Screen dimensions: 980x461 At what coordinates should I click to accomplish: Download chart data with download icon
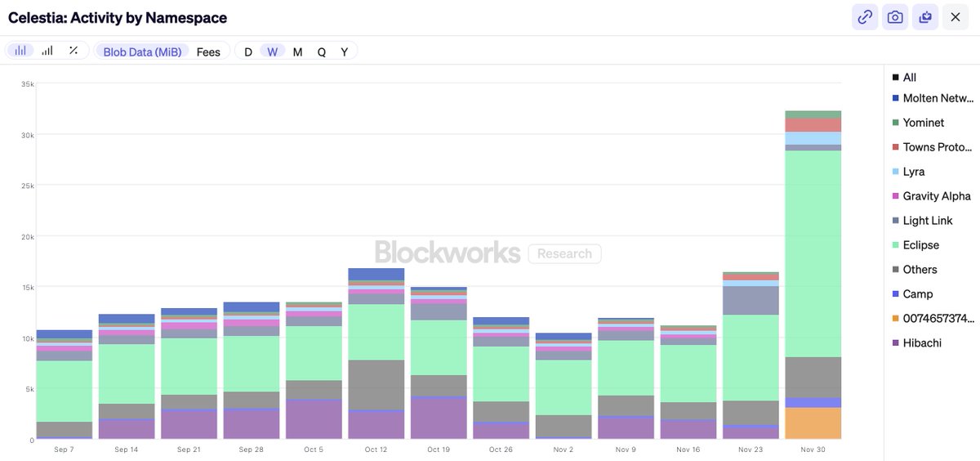[x=925, y=16]
